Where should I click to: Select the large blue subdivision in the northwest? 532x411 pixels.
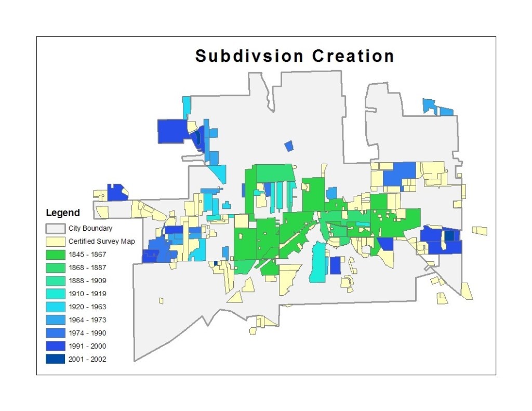point(172,131)
